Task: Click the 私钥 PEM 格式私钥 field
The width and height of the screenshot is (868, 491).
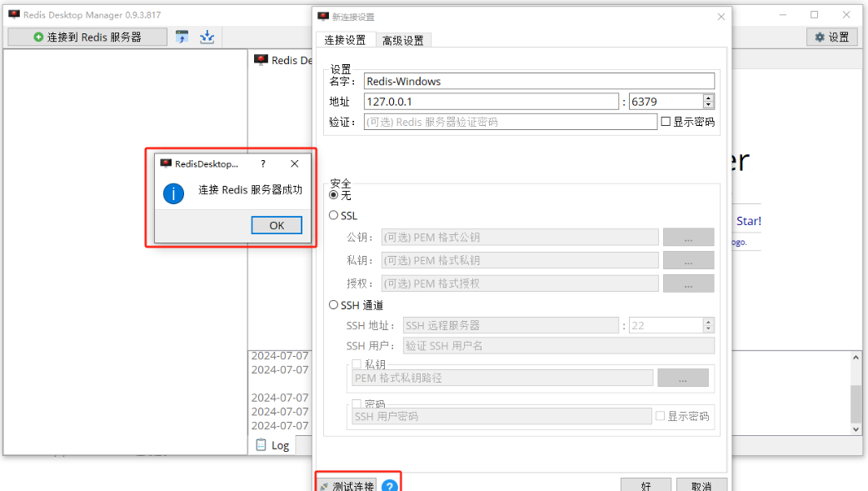Action: (520, 260)
